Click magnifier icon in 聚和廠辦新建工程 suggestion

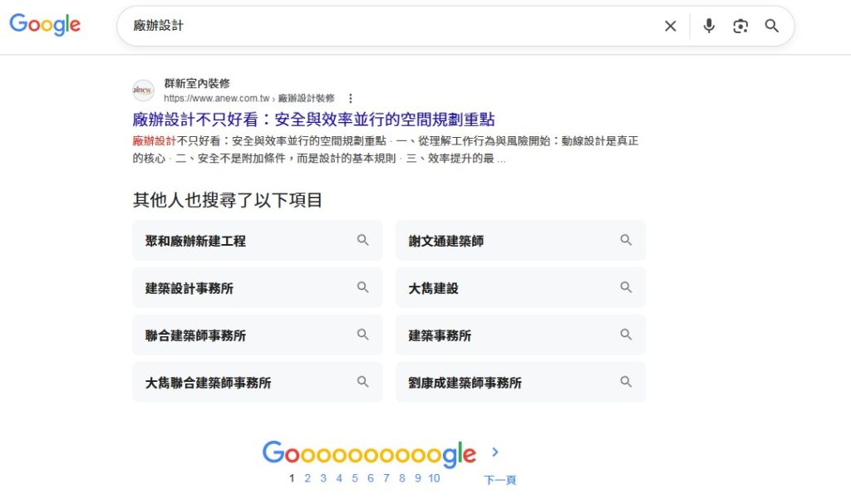click(x=362, y=240)
